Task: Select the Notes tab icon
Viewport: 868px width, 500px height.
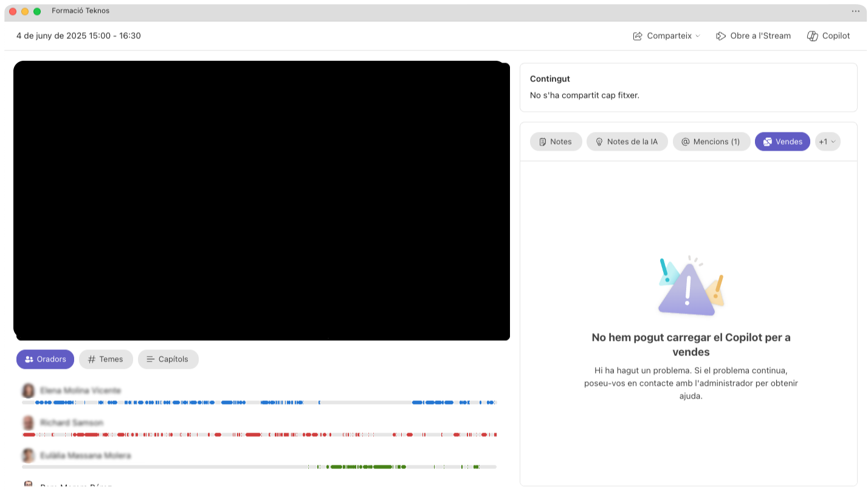Action: click(x=543, y=142)
